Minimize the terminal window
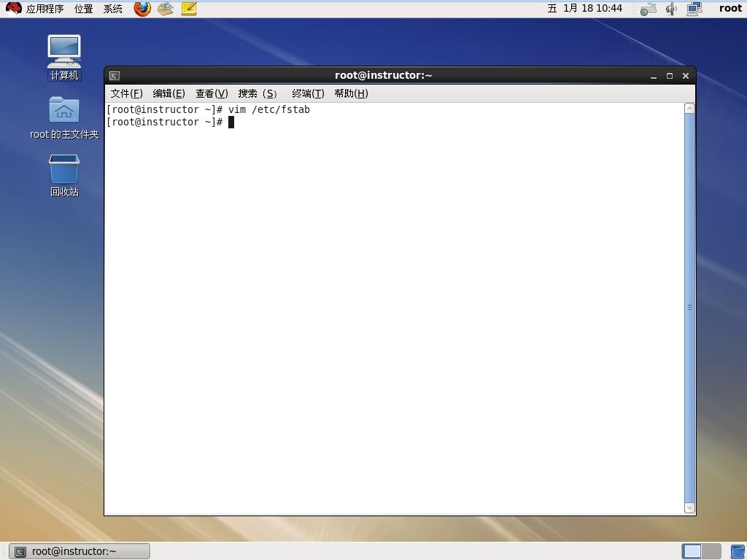The height and width of the screenshot is (560, 747). (654, 76)
